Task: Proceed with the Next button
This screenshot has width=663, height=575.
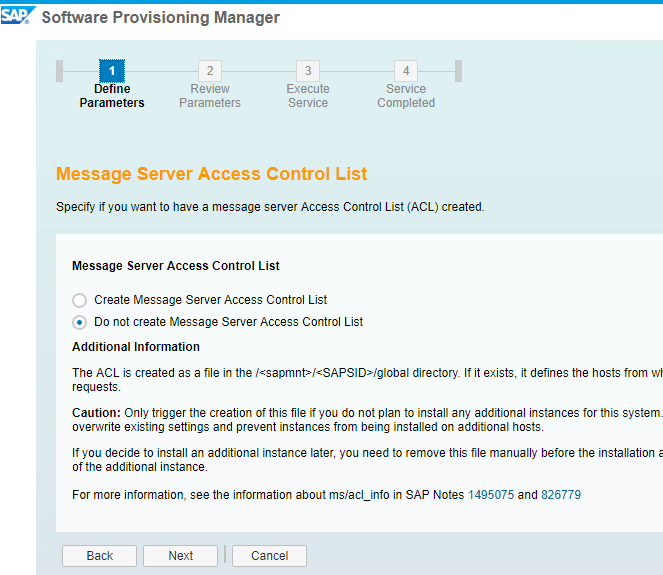Action: tap(181, 556)
